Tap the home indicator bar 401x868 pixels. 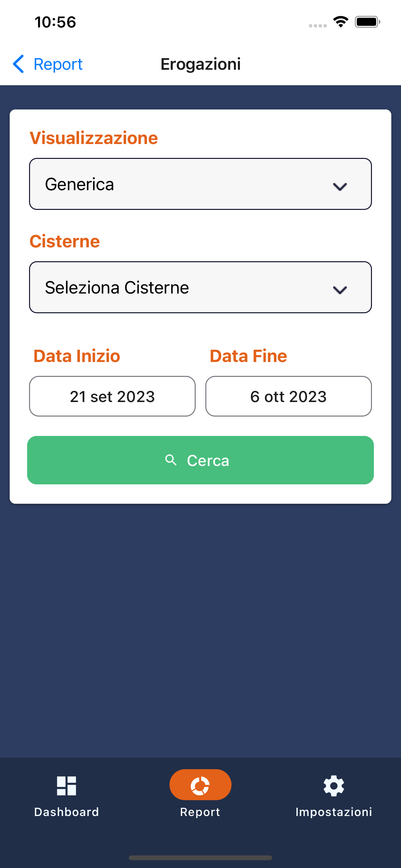coord(200,858)
